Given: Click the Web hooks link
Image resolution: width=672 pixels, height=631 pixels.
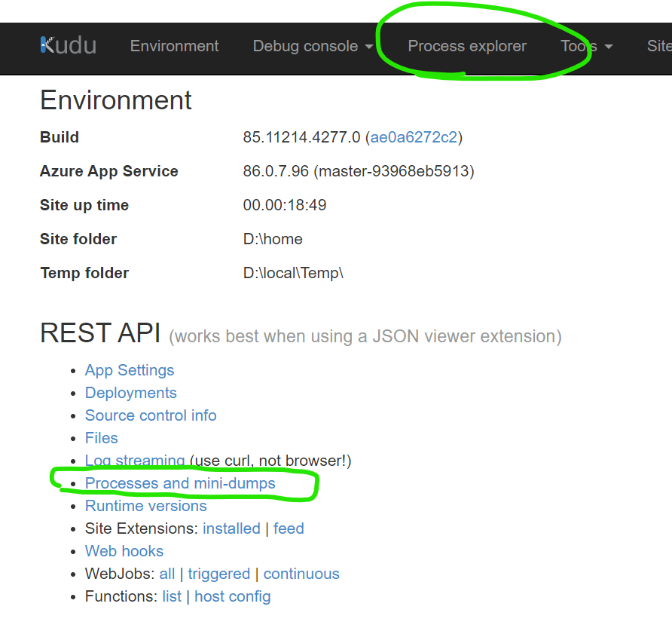Looking at the screenshot, I should point(124,551).
